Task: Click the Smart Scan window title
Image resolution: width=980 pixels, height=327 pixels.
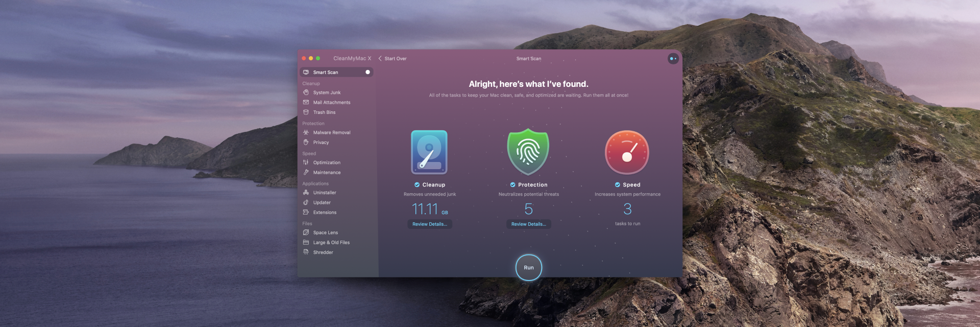Action: point(529,59)
